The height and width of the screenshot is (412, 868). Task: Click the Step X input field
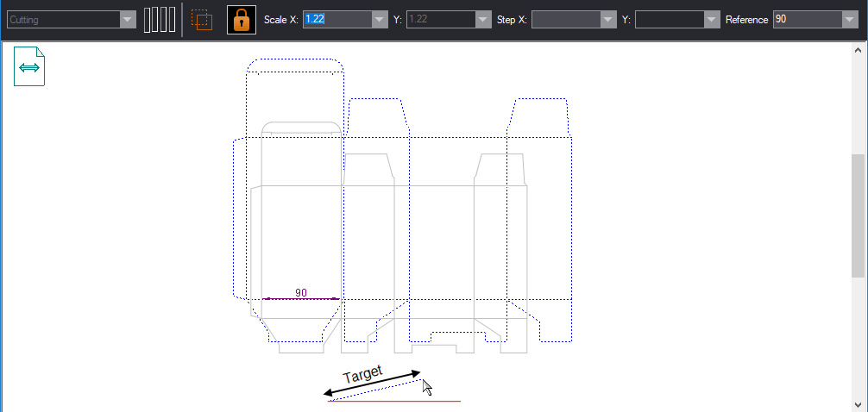565,19
